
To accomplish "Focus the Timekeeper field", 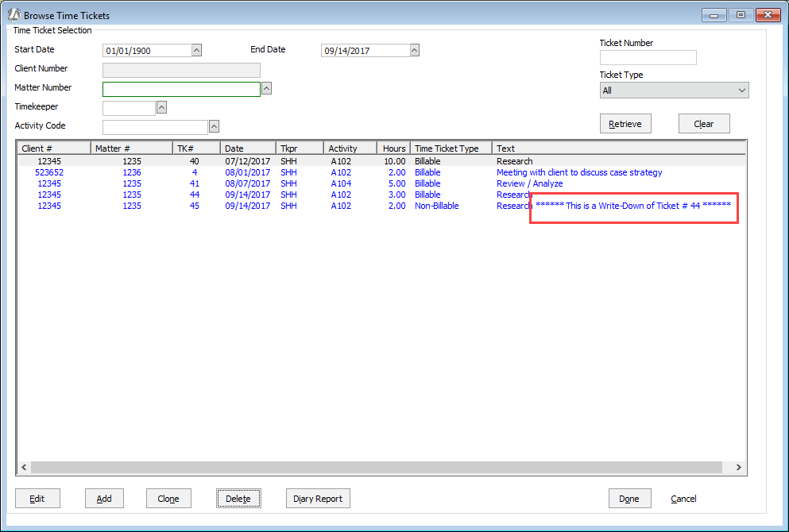I will 129,108.
